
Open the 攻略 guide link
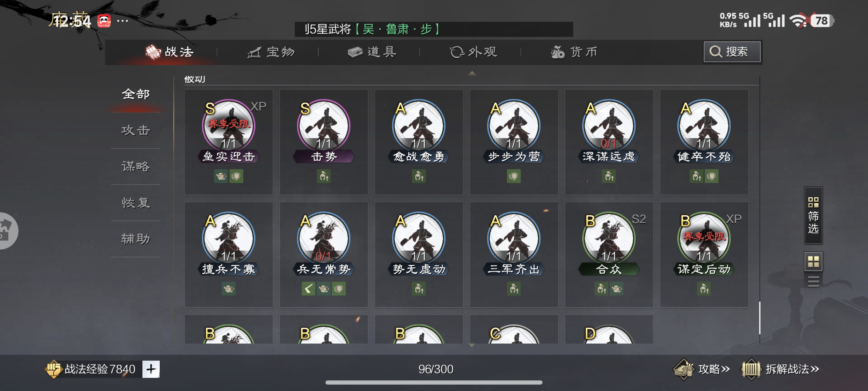pos(702,369)
